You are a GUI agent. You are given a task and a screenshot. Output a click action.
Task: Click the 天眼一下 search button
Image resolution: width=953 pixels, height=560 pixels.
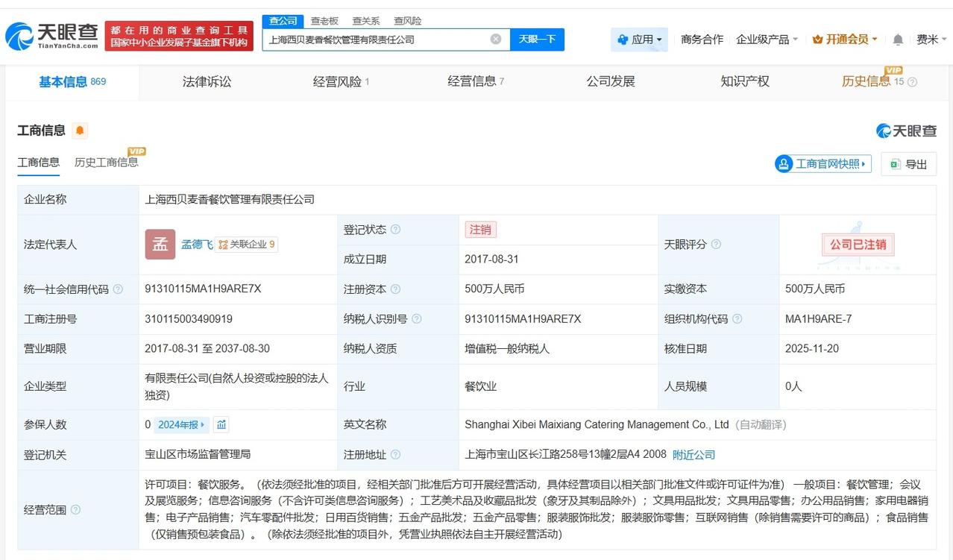[537, 40]
